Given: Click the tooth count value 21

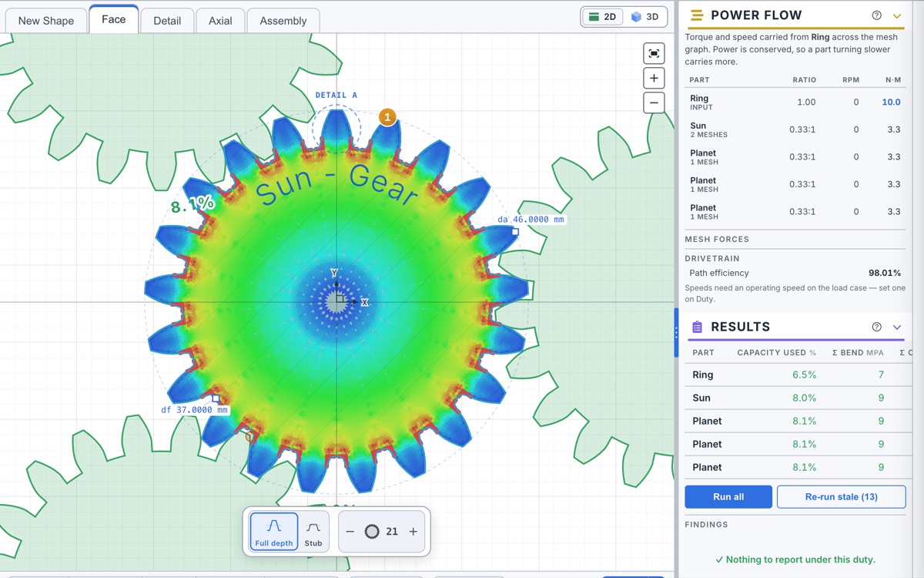Looking at the screenshot, I should point(392,532).
